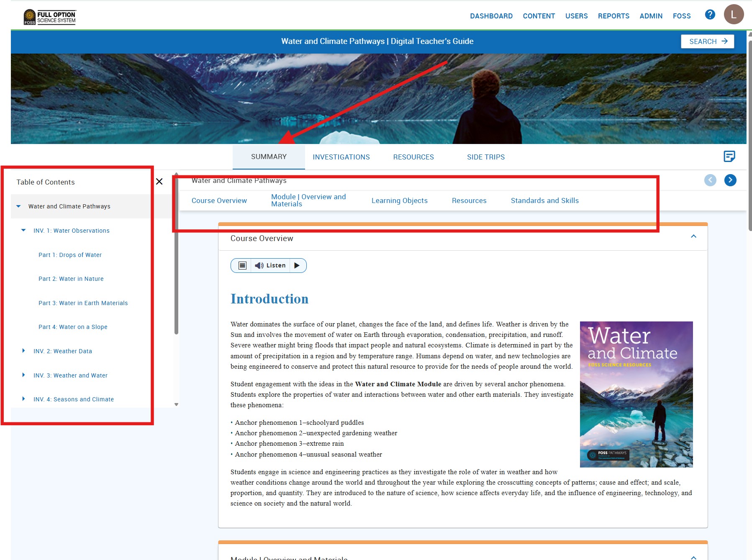Collapse INV. 1: Water Observations node
Viewport: 752px width, 560px height.
(23, 230)
